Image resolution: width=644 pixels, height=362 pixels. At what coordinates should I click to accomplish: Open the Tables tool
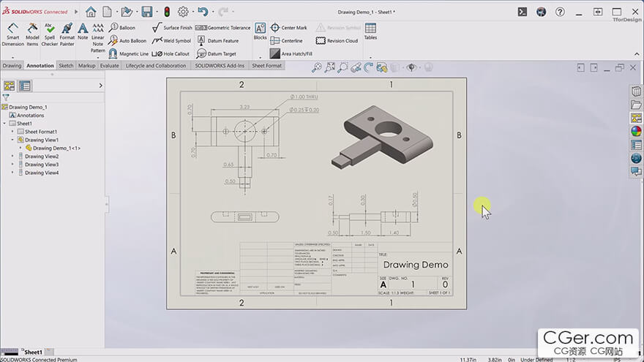(370, 31)
